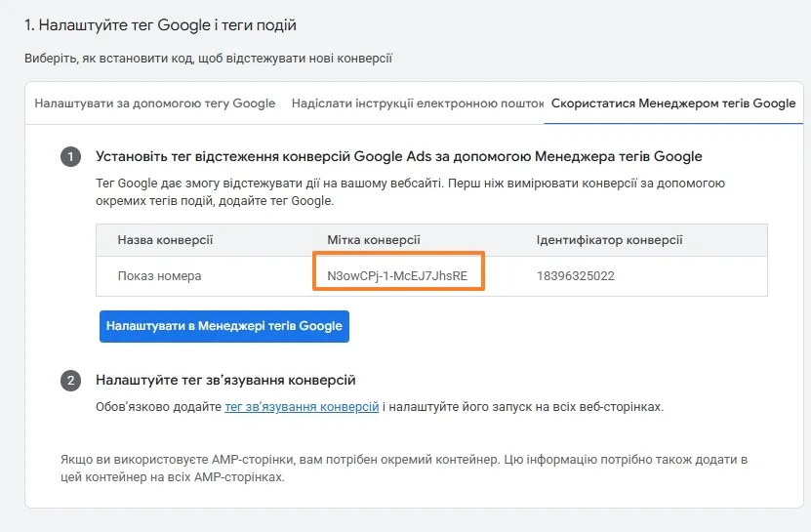Click heading 'Налаштуйте тег зв'язування конверсій'

(x=225, y=381)
